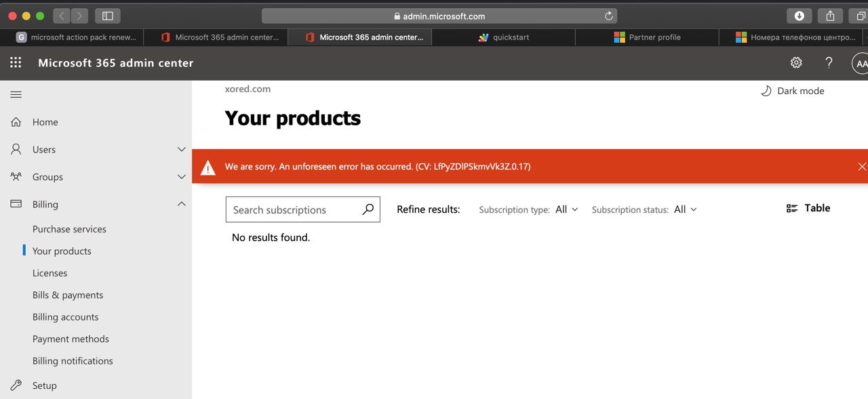Click the warning triangle in error banner
The width and height of the screenshot is (868, 399).
point(208,167)
